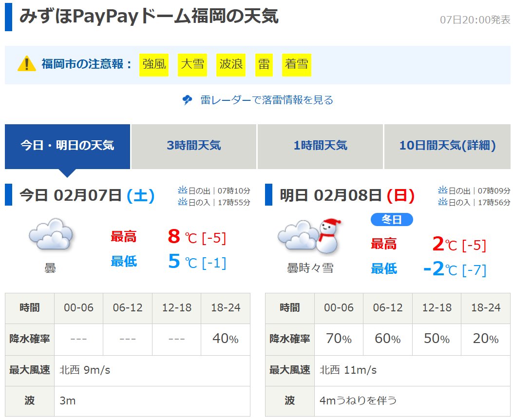The image size is (513, 420).
Task: Click tomorrow's 曇時々雪 weather label
Action: pos(310,268)
